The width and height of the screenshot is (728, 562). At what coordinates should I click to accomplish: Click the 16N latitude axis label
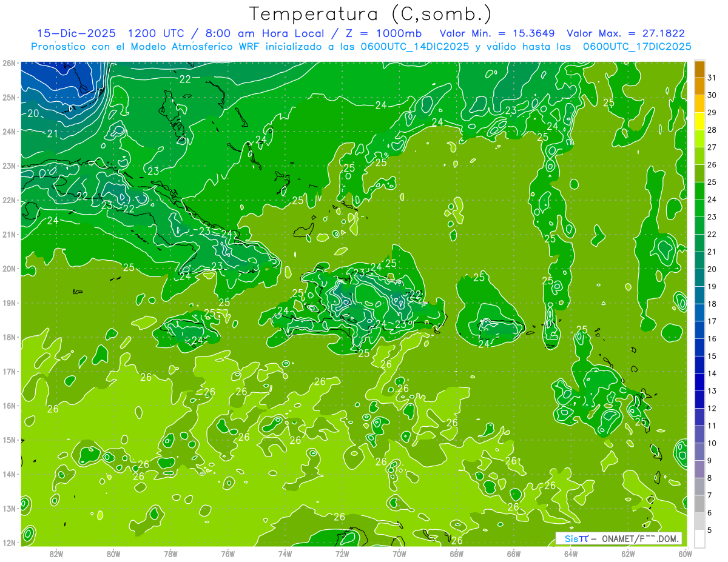pyautogui.click(x=9, y=406)
